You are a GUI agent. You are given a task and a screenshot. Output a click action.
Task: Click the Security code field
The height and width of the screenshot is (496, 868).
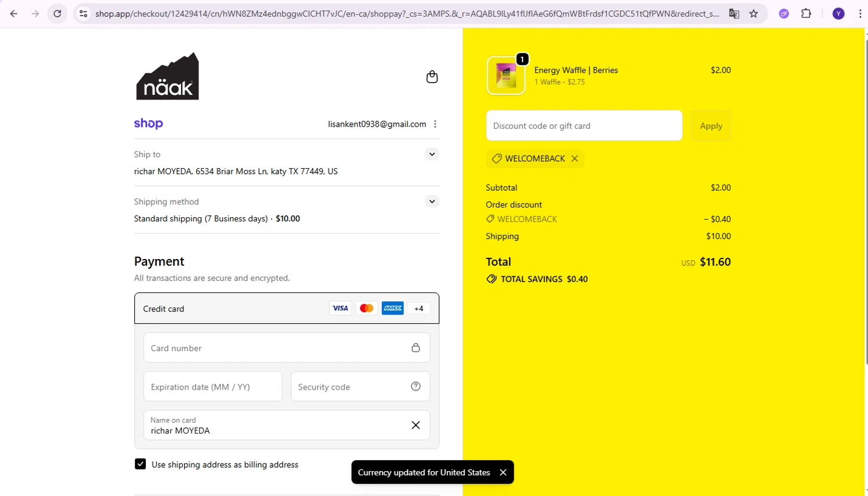pos(360,386)
